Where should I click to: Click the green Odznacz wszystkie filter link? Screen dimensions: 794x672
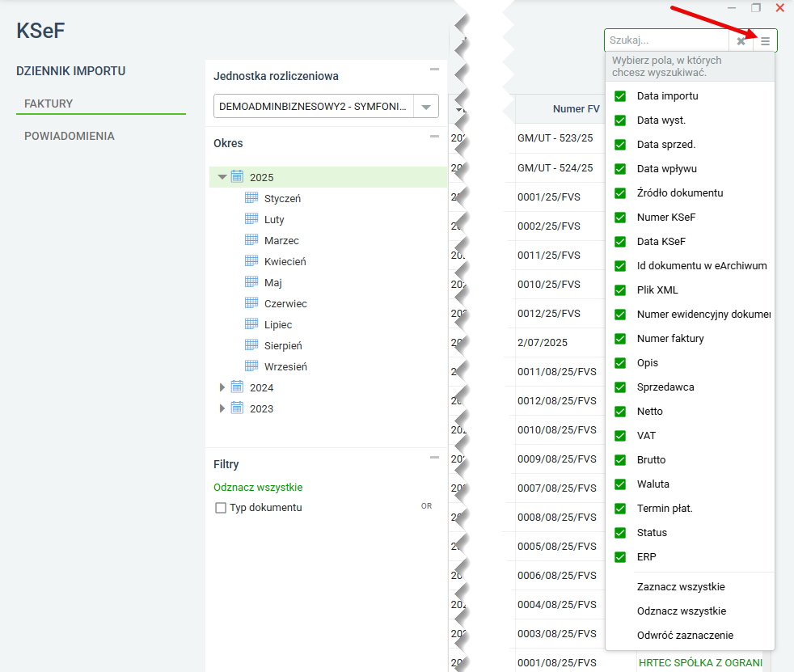tap(258, 488)
